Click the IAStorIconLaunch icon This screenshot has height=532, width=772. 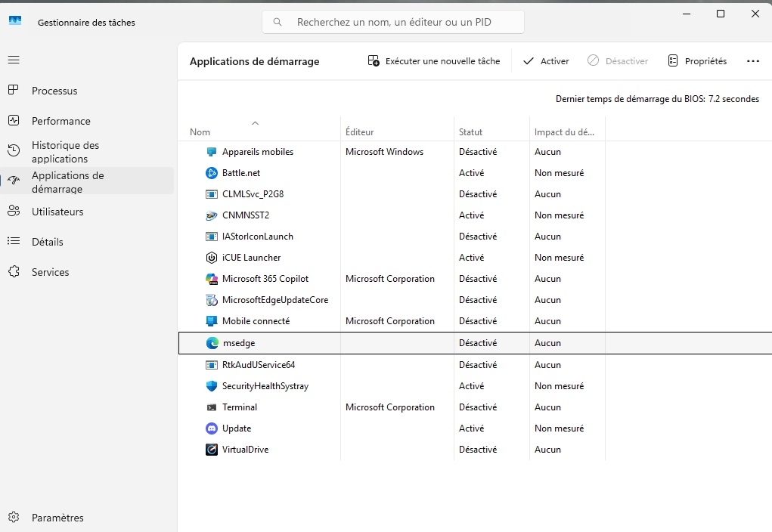(x=212, y=237)
